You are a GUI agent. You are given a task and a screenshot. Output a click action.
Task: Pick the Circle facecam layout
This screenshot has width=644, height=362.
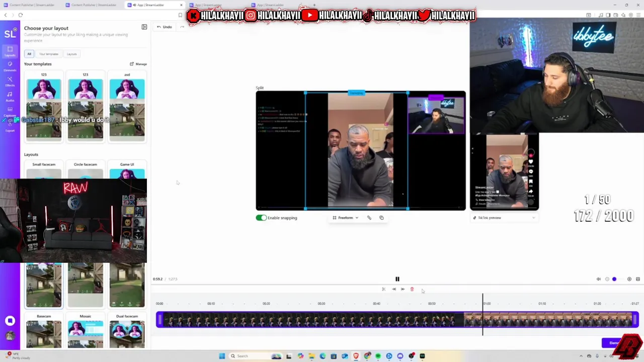86,170
